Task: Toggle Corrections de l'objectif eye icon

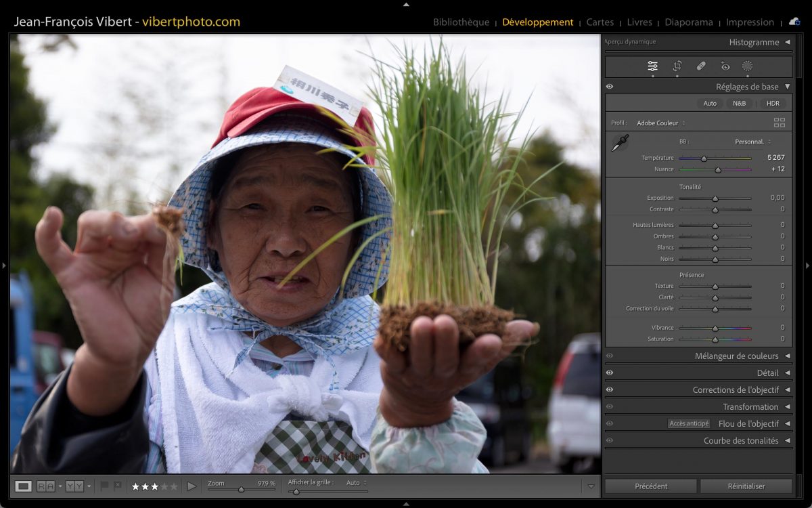Action: click(x=610, y=389)
